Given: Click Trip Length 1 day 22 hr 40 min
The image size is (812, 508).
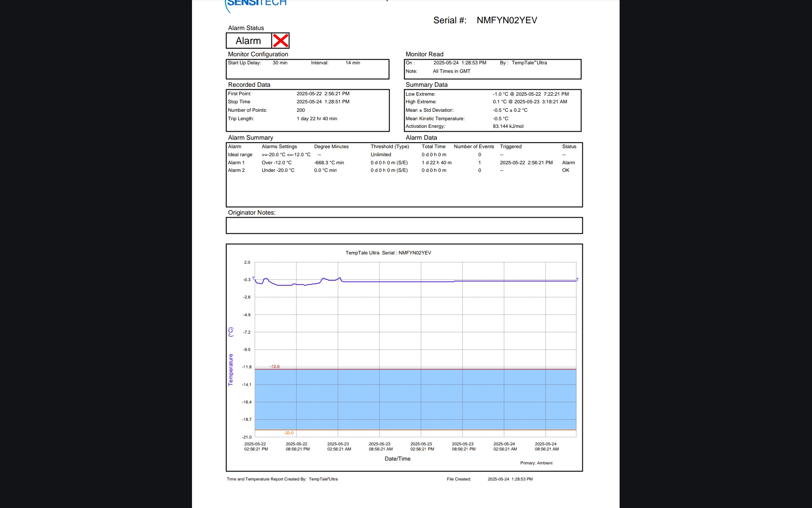Looking at the screenshot, I should 317,119.
